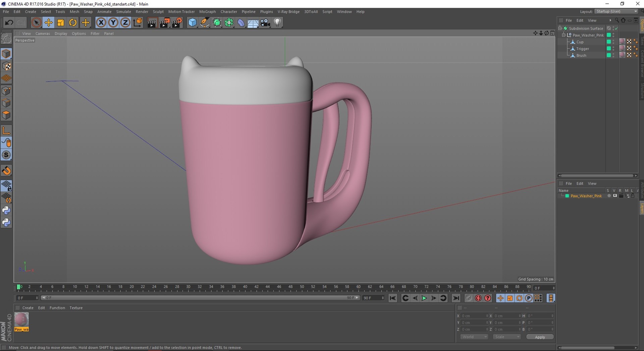The width and height of the screenshot is (644, 351).
Task: Select the Move tool in top toolbar
Action: tap(48, 23)
